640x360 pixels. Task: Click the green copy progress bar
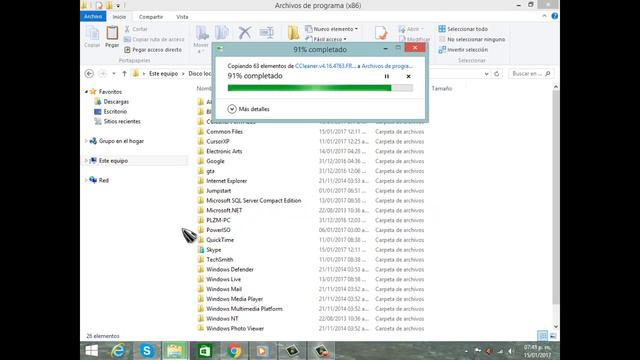320,88
